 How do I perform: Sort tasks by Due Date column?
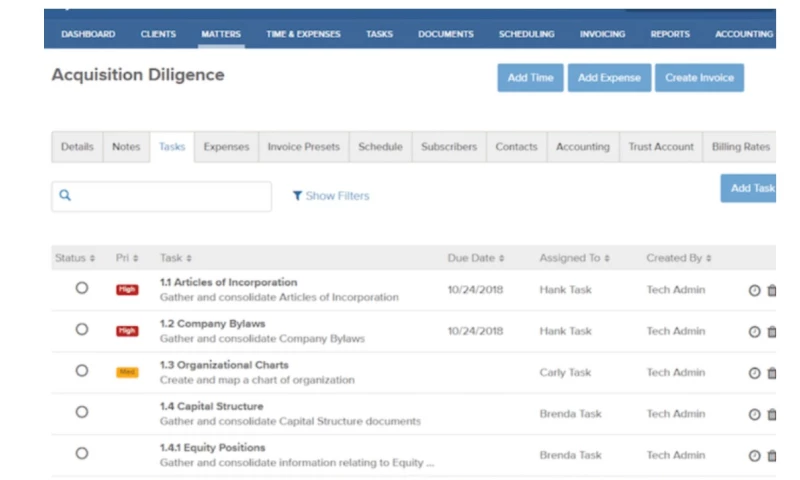click(475, 258)
